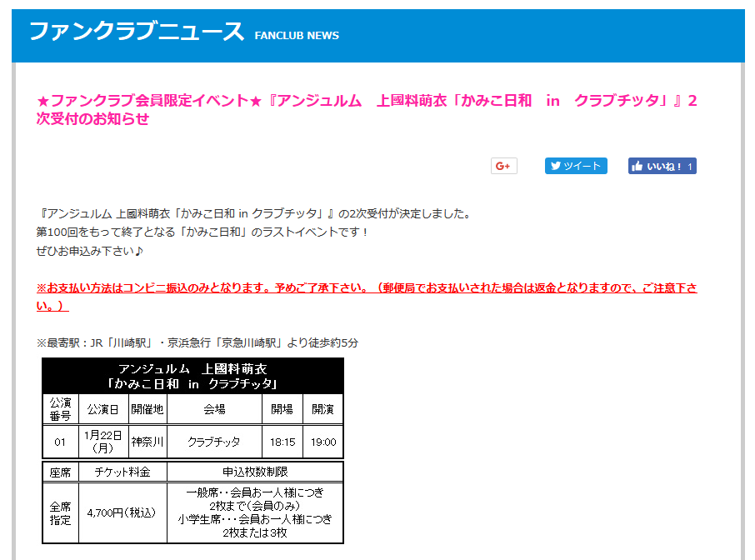Click the 神奈川 location cell
This screenshot has width=755, height=560.
coord(147,442)
